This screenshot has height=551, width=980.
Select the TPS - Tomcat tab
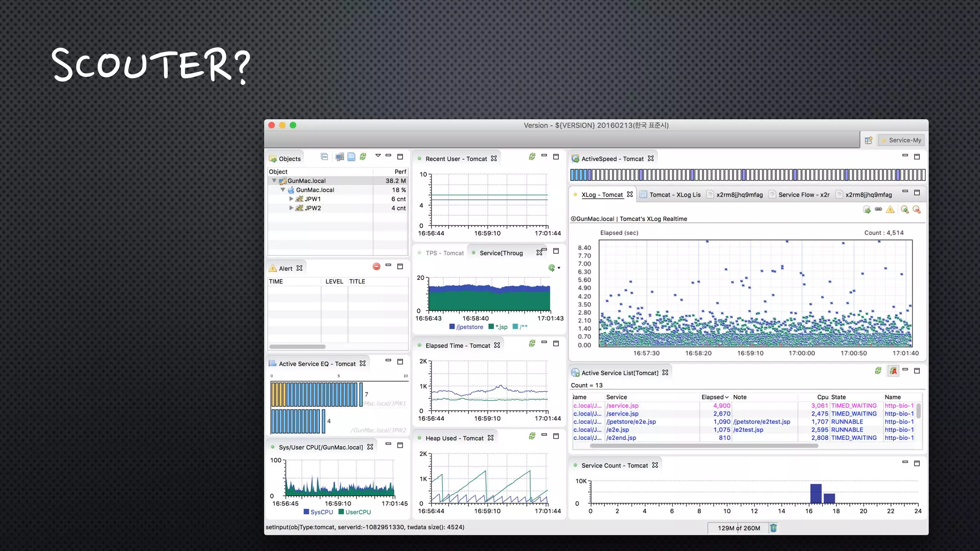[x=444, y=253]
